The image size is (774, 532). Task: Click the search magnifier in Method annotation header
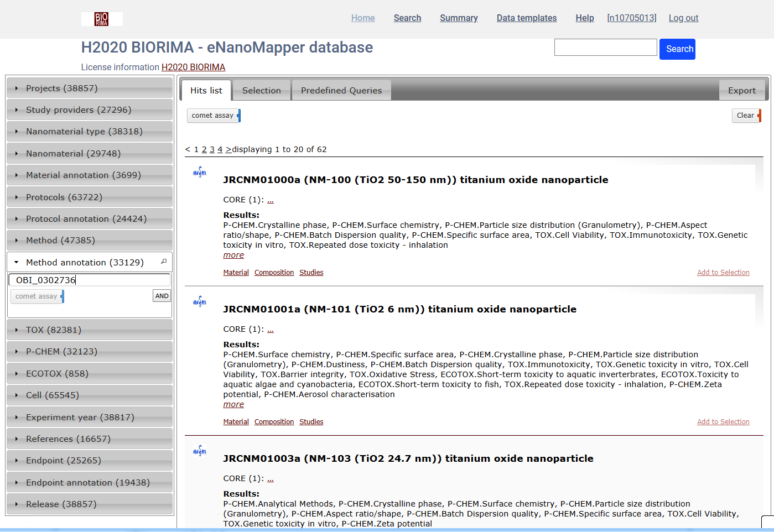pyautogui.click(x=165, y=261)
